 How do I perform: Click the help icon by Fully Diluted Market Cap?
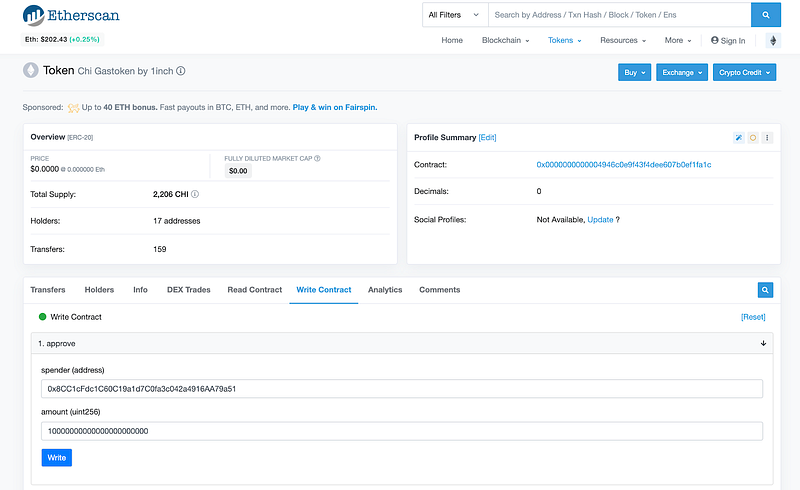330,158
